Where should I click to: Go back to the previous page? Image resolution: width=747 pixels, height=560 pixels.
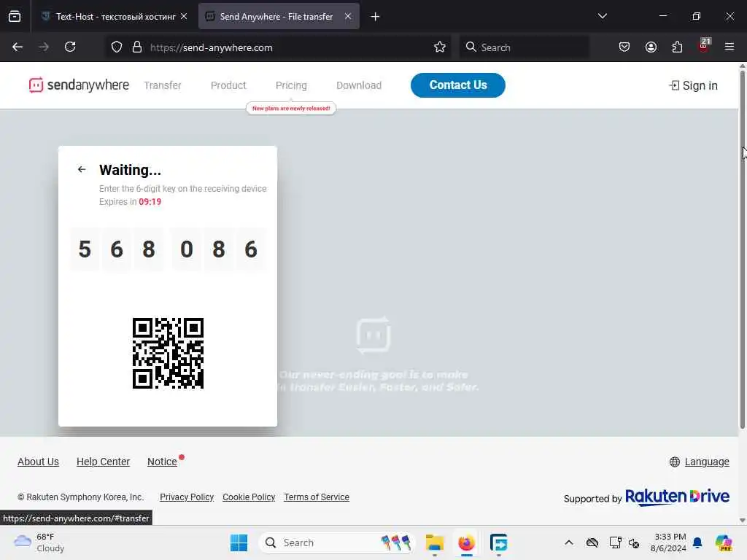point(18,47)
